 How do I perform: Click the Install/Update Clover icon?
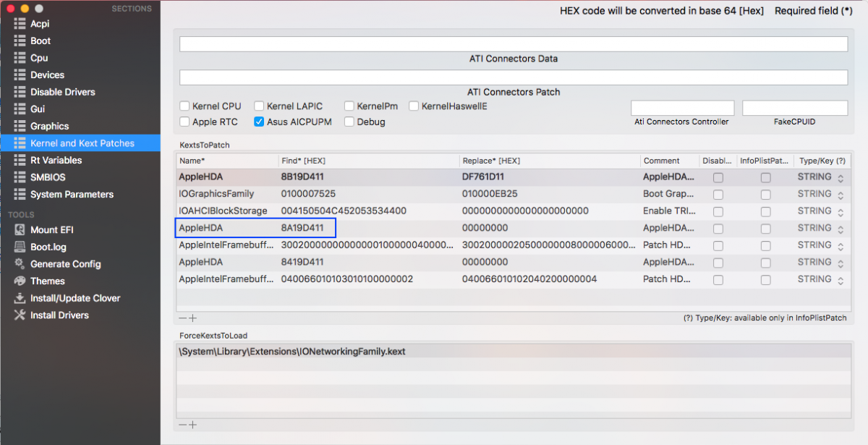tap(20, 298)
